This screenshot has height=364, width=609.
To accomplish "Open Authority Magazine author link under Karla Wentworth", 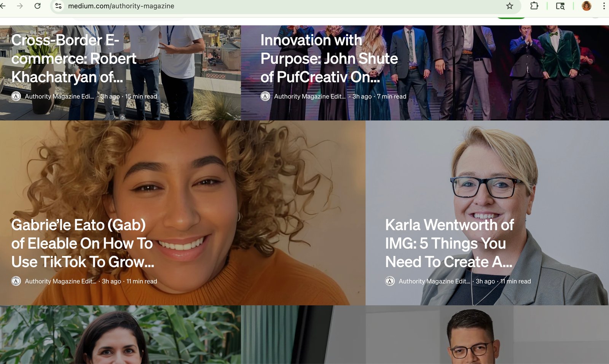I will [x=434, y=281].
